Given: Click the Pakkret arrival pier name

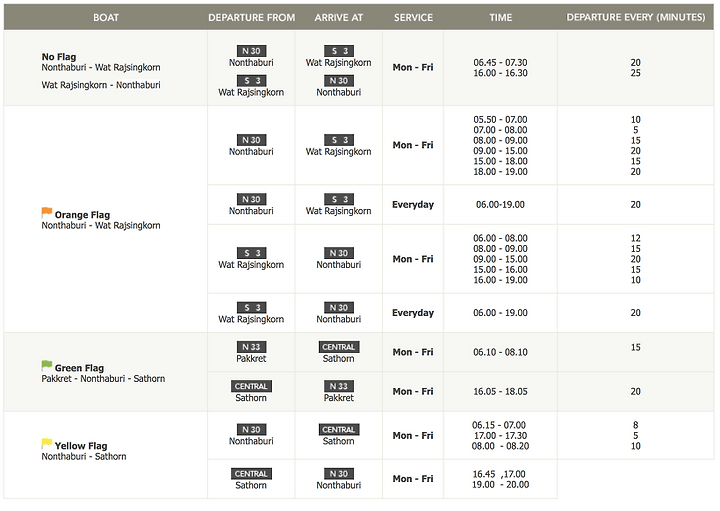Looking at the screenshot, I should 339,398.
